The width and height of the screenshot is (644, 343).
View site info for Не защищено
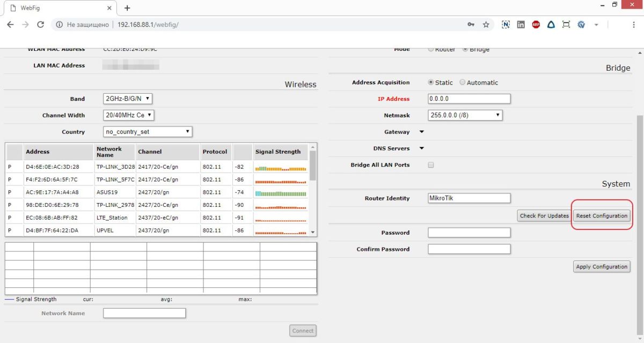pos(83,25)
